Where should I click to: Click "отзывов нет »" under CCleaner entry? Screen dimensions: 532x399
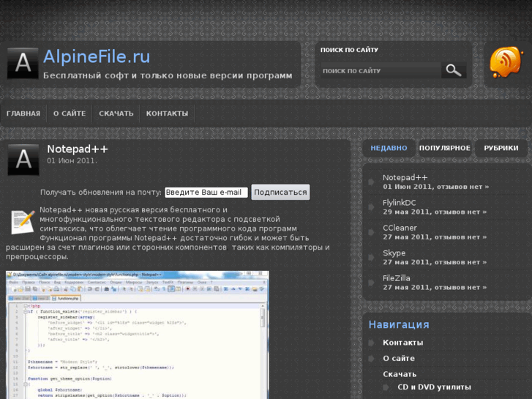point(460,237)
